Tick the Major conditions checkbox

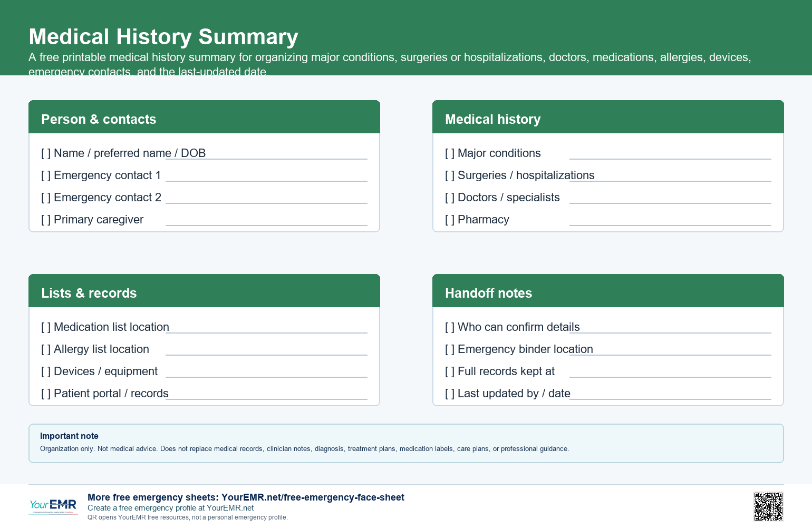point(450,153)
